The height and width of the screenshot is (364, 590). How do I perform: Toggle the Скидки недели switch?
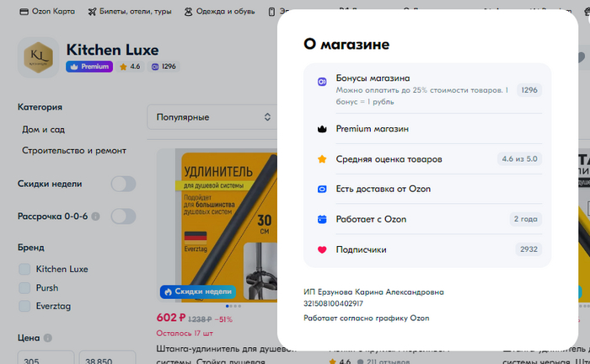point(123,184)
